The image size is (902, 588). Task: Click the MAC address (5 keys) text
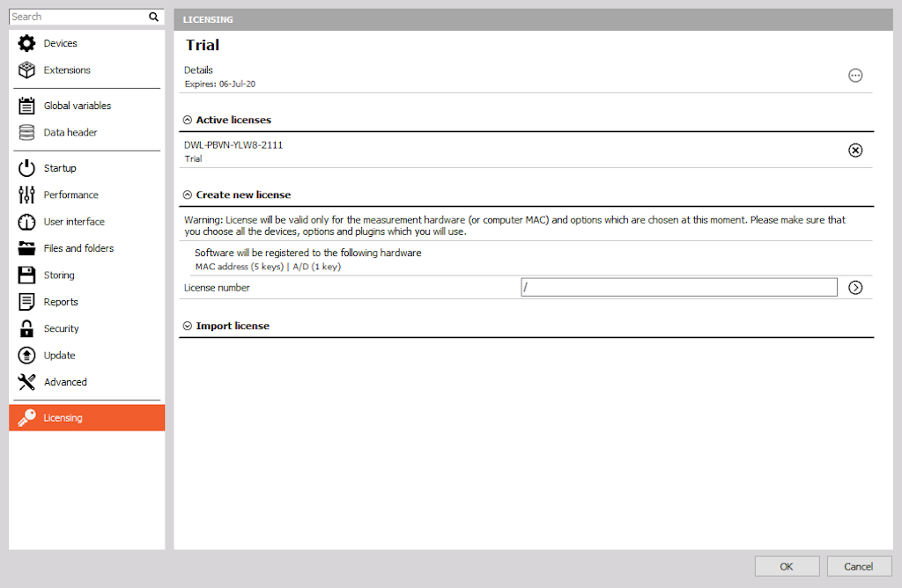click(240, 267)
